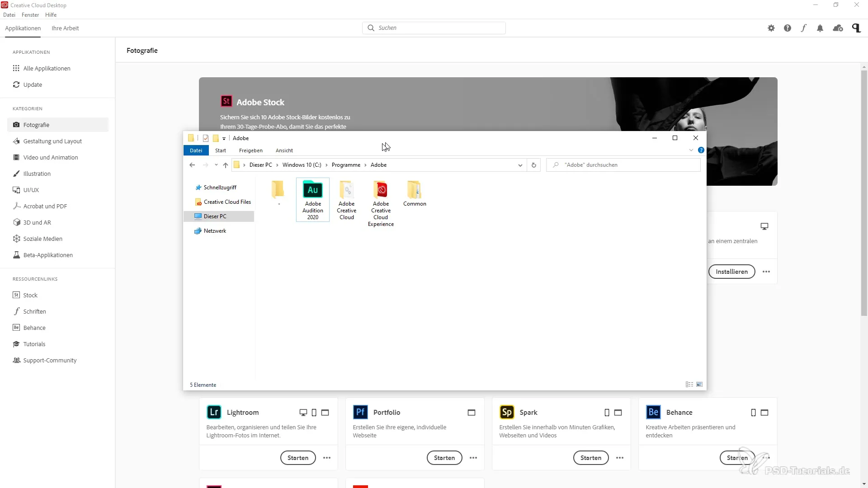Click the Adobe Stock St logo
Screen dimensions: 868x488
click(x=226, y=101)
